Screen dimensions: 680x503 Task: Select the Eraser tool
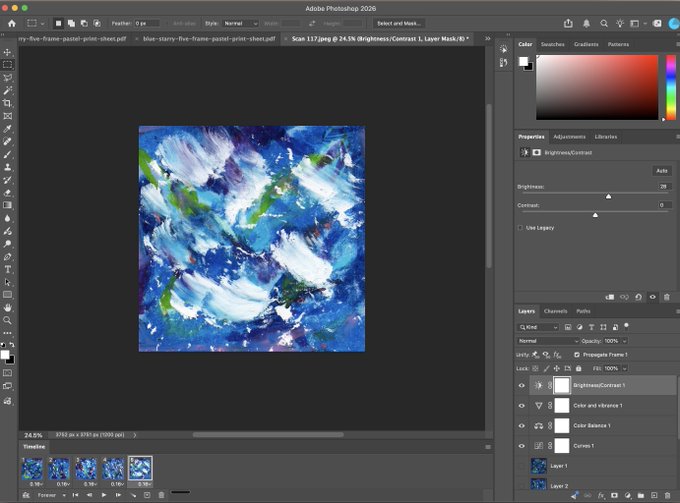pyautogui.click(x=7, y=193)
